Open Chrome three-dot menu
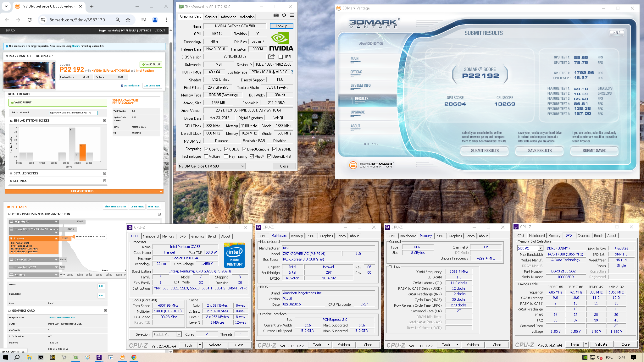This screenshot has width=644, height=362. [x=166, y=20]
